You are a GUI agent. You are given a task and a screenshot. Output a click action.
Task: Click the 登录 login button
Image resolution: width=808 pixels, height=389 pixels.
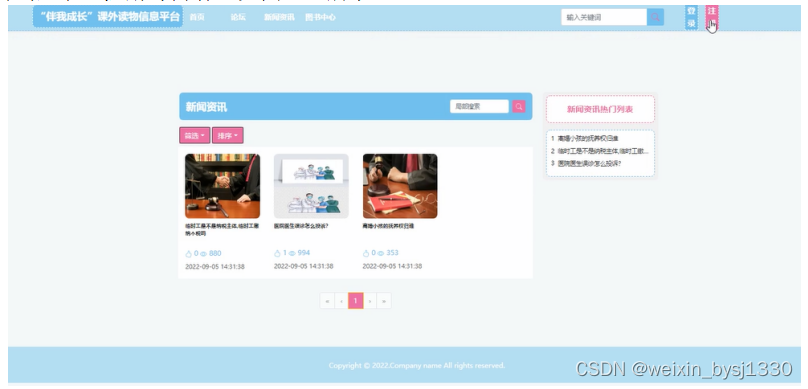[692, 18]
